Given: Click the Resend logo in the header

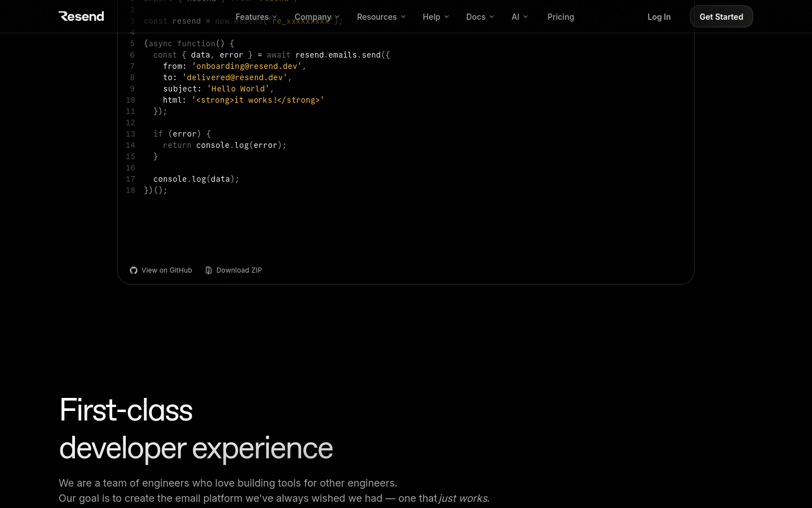Looking at the screenshot, I should [x=81, y=16].
